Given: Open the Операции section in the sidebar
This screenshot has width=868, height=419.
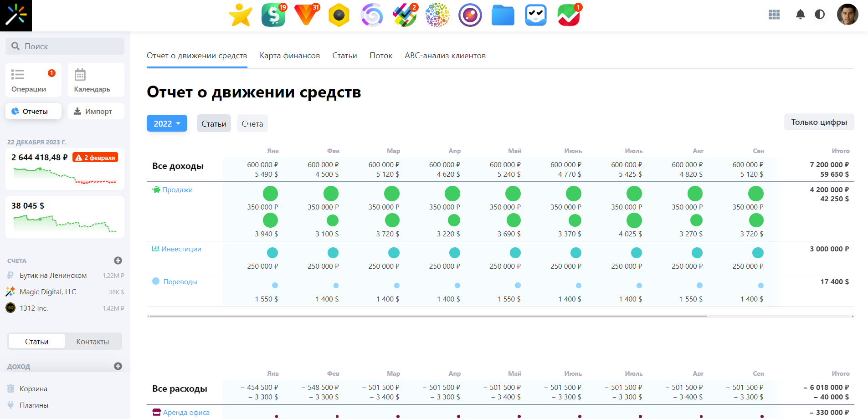Looking at the screenshot, I should [x=33, y=80].
